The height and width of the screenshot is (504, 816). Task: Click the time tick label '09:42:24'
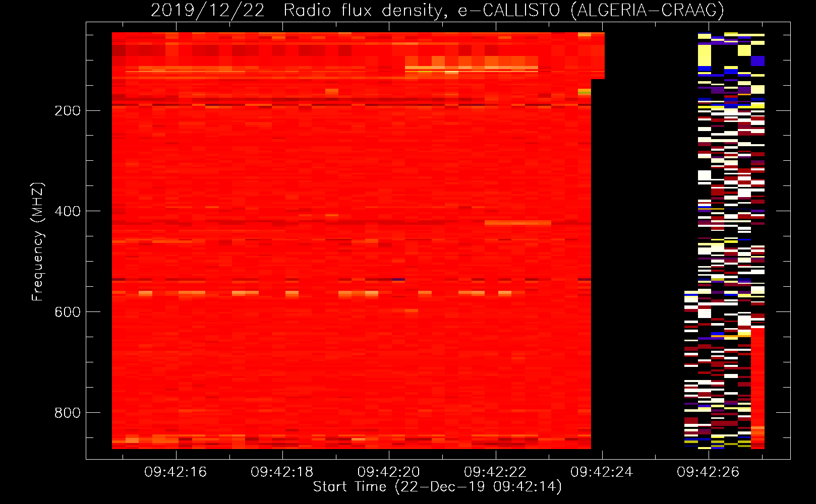(602, 472)
